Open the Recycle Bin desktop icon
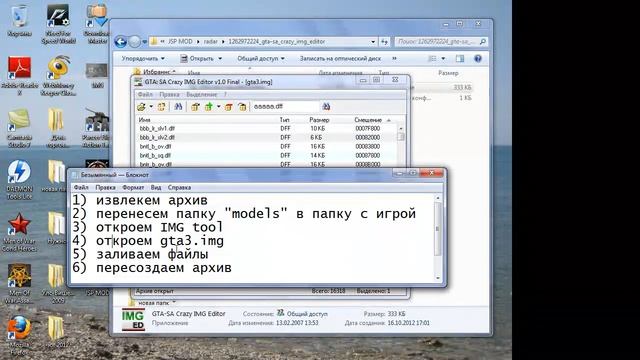This screenshot has height=360, width=640. pyautogui.click(x=19, y=21)
